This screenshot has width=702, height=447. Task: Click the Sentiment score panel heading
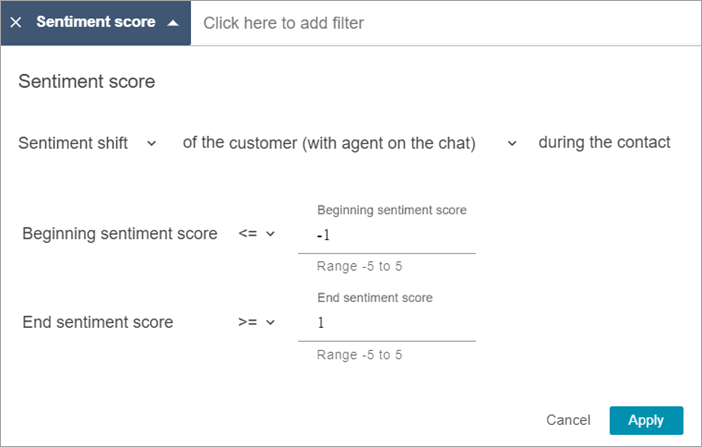pos(87,82)
